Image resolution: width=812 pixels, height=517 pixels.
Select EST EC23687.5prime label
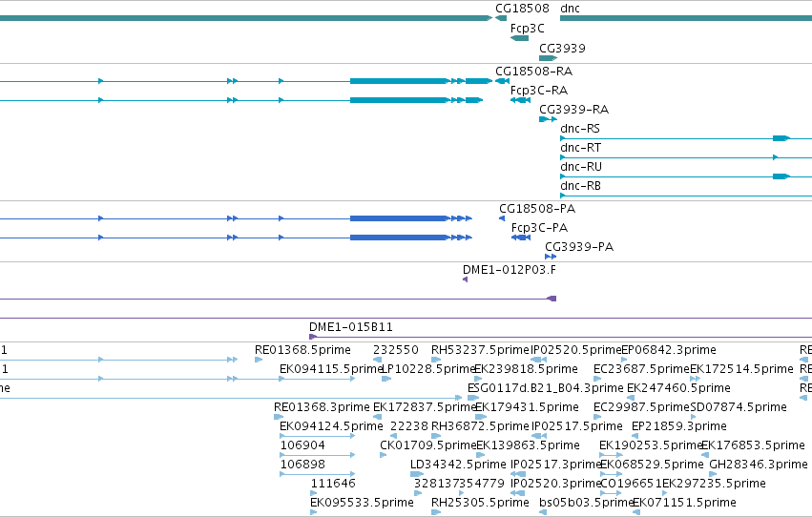[641, 369]
